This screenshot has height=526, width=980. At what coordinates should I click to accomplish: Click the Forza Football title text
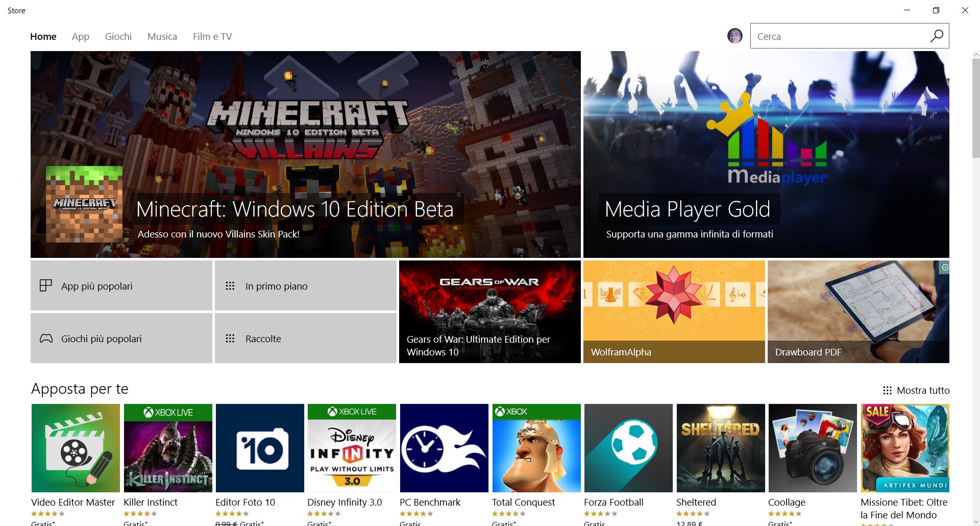point(614,502)
